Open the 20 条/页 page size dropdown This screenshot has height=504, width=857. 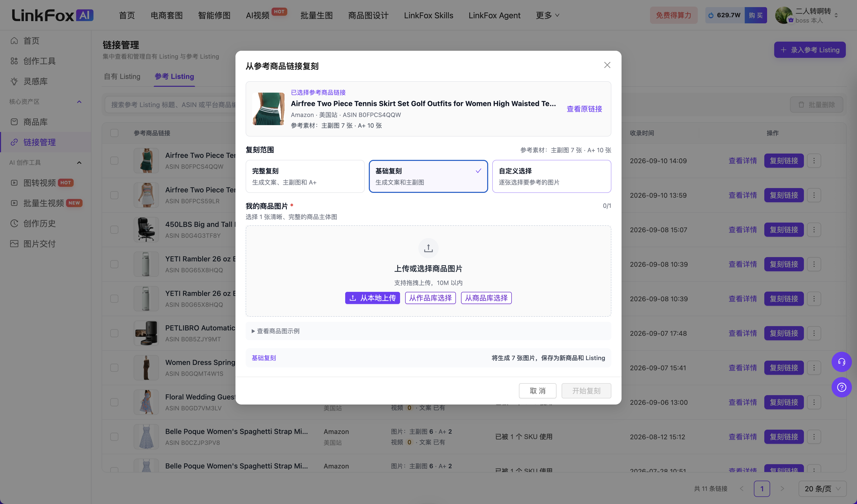click(822, 489)
